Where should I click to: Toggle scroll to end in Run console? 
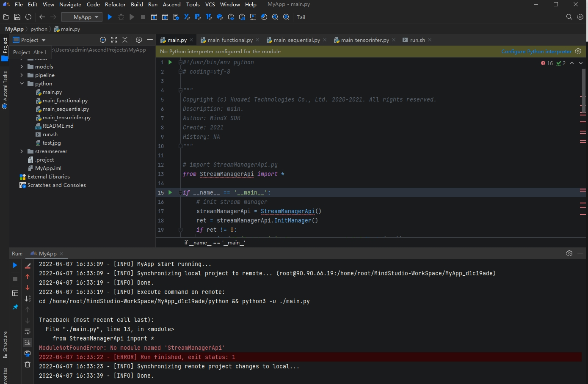pos(28,342)
